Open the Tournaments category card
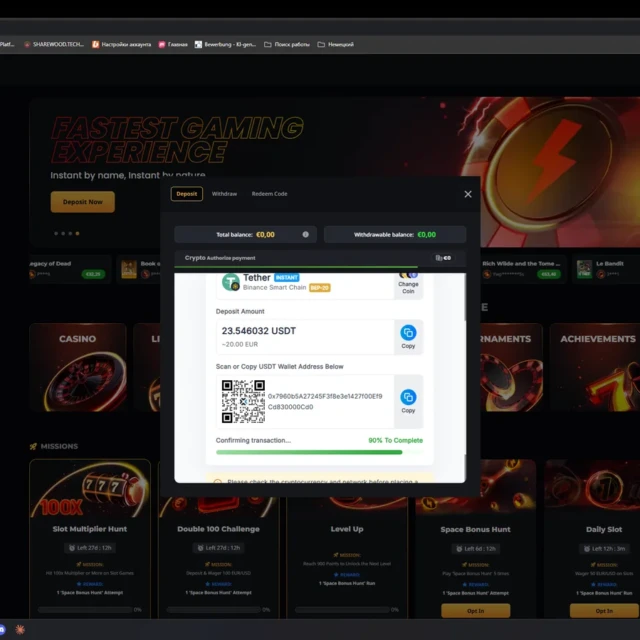The image size is (640, 640). click(511, 367)
